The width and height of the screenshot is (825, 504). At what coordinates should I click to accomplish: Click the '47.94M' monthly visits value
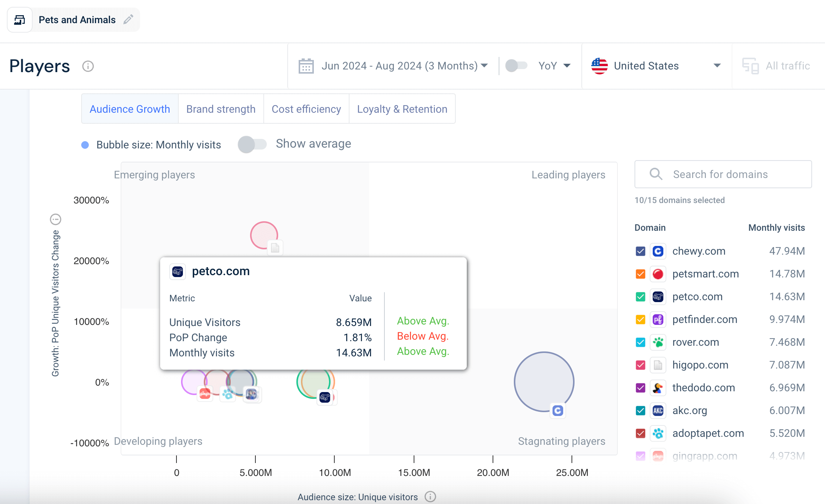[787, 251]
